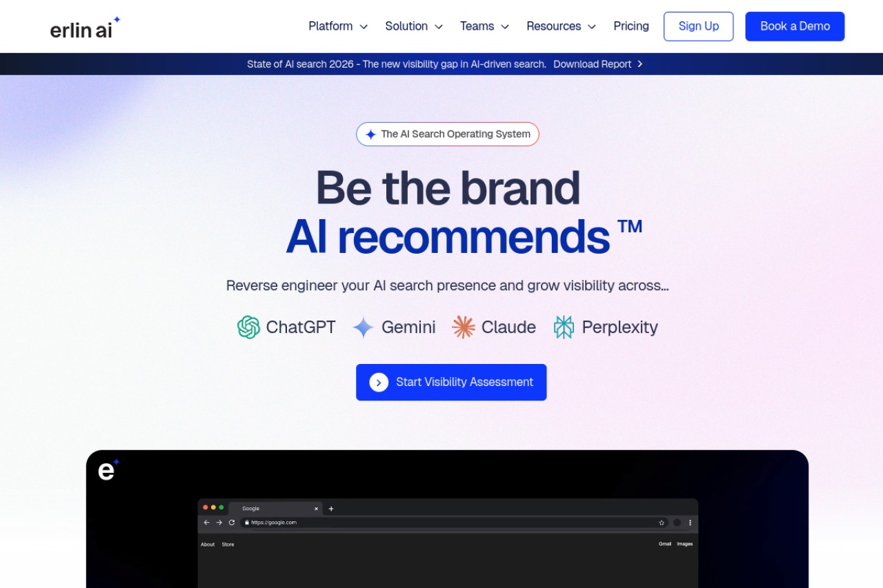The image size is (883, 588).
Task: Click the new tab plus icon in the mock browser
Action: tap(331, 509)
